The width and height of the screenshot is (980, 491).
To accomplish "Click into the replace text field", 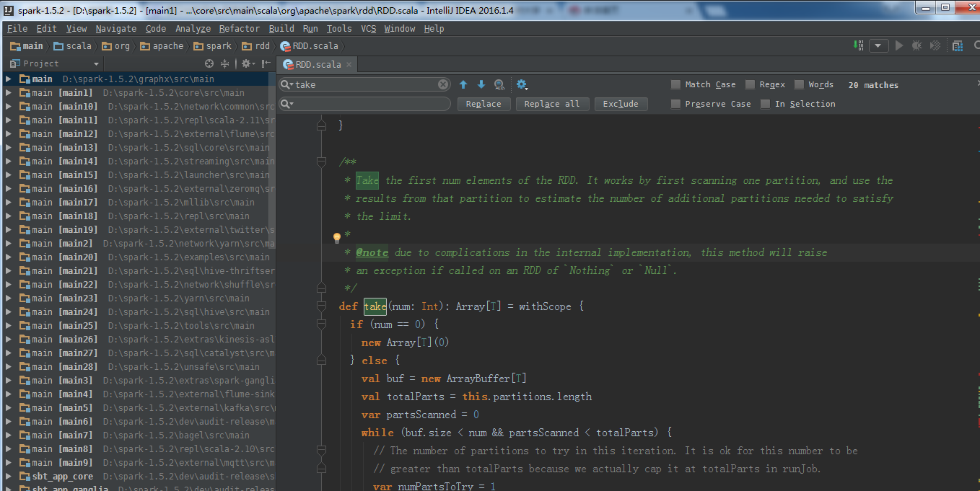I will [x=364, y=104].
